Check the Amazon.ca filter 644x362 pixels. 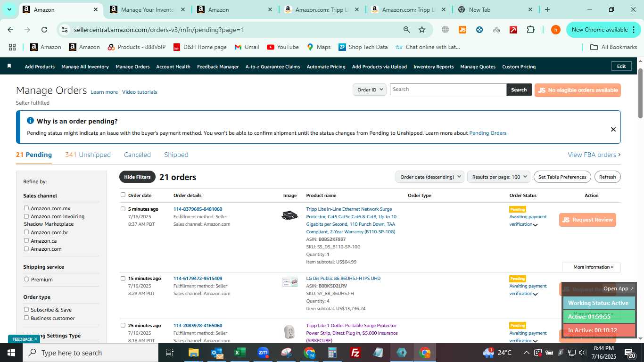(x=26, y=240)
